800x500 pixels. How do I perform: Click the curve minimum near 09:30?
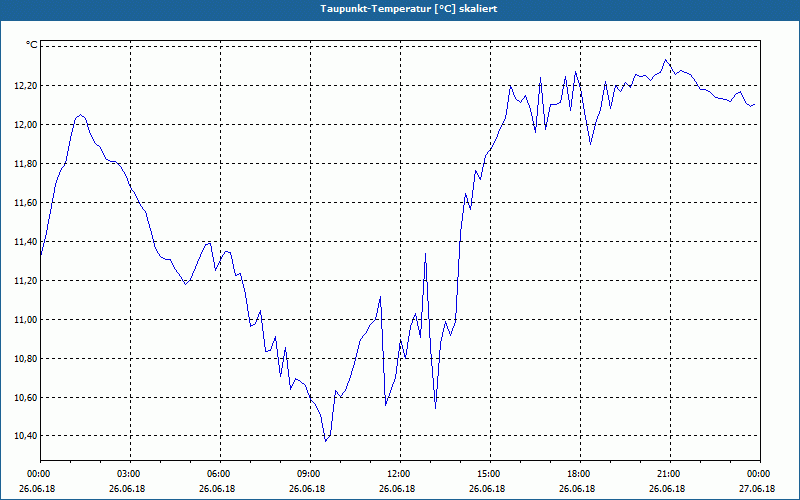[326, 441]
